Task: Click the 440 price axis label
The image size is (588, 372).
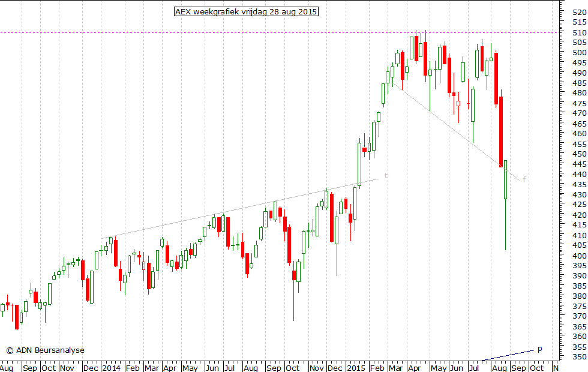Action: click(x=580, y=175)
